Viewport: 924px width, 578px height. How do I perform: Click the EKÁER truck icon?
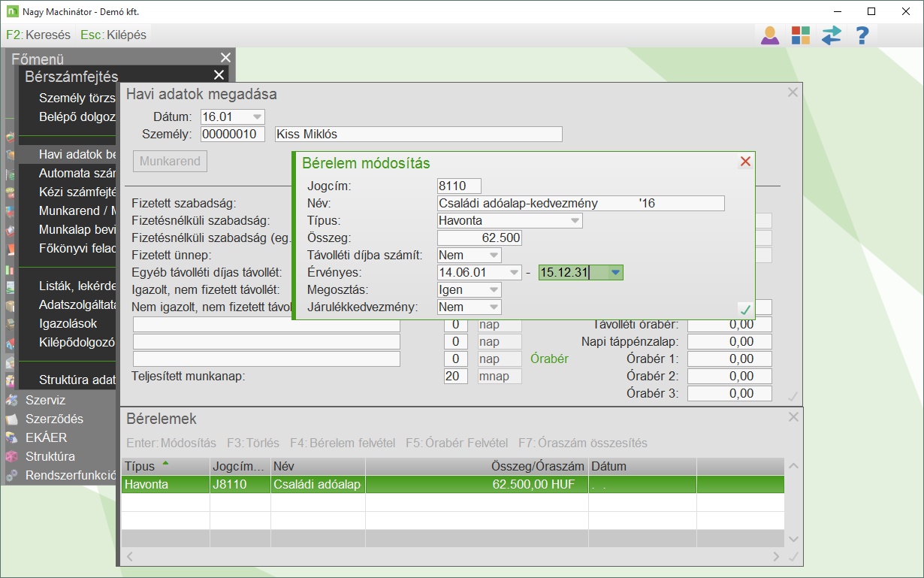tap(11, 437)
